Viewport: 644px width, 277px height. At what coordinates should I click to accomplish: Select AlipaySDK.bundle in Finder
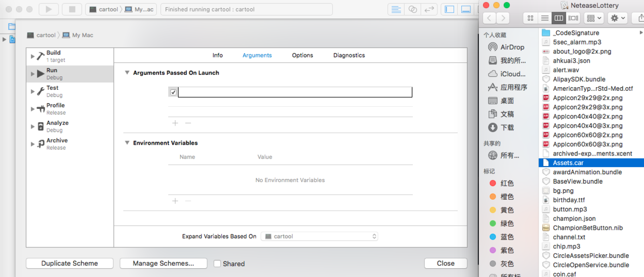pyautogui.click(x=592, y=79)
